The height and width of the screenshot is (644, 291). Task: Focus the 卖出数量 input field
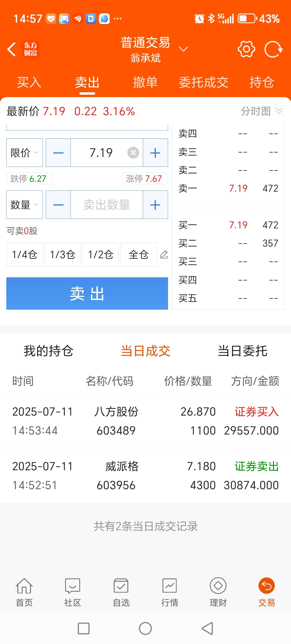tap(107, 205)
